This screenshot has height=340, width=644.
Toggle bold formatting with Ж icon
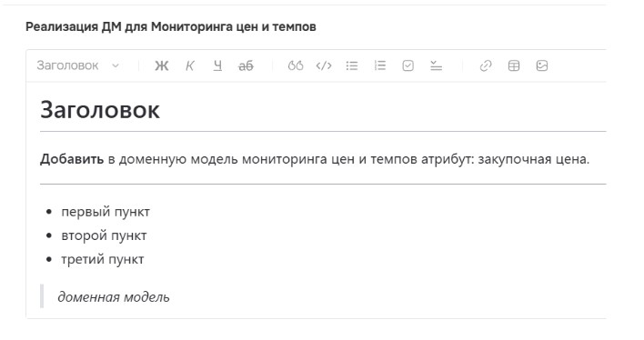[x=161, y=65]
